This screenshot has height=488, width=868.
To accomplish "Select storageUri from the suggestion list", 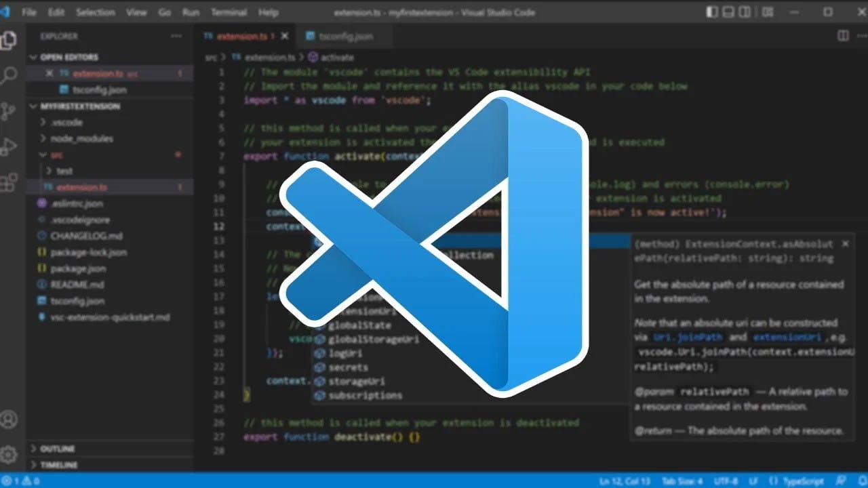I will click(355, 381).
